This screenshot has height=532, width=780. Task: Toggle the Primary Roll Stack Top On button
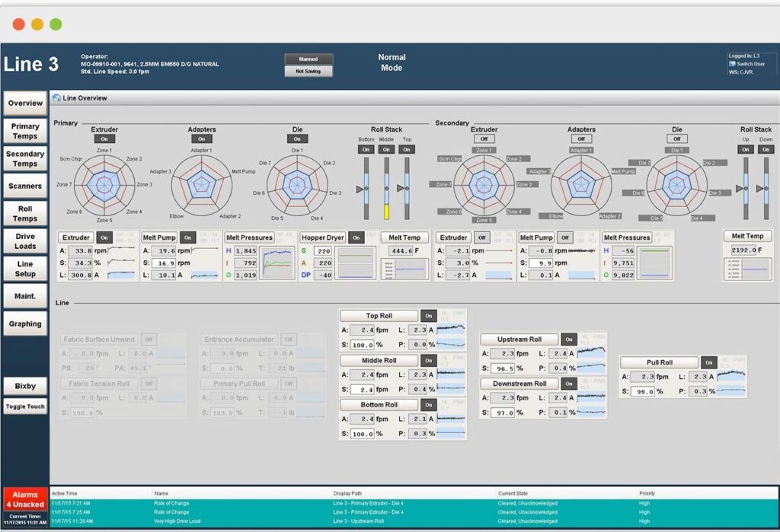407,150
